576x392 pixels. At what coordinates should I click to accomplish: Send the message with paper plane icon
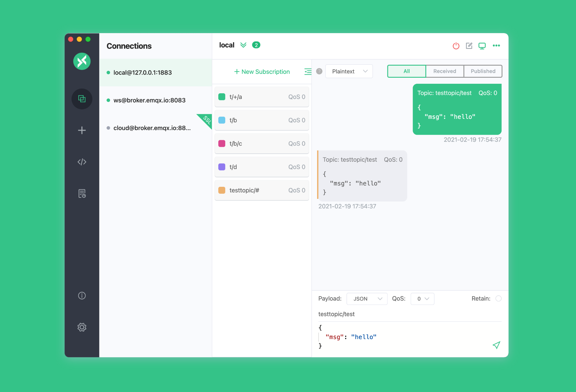coord(496,345)
